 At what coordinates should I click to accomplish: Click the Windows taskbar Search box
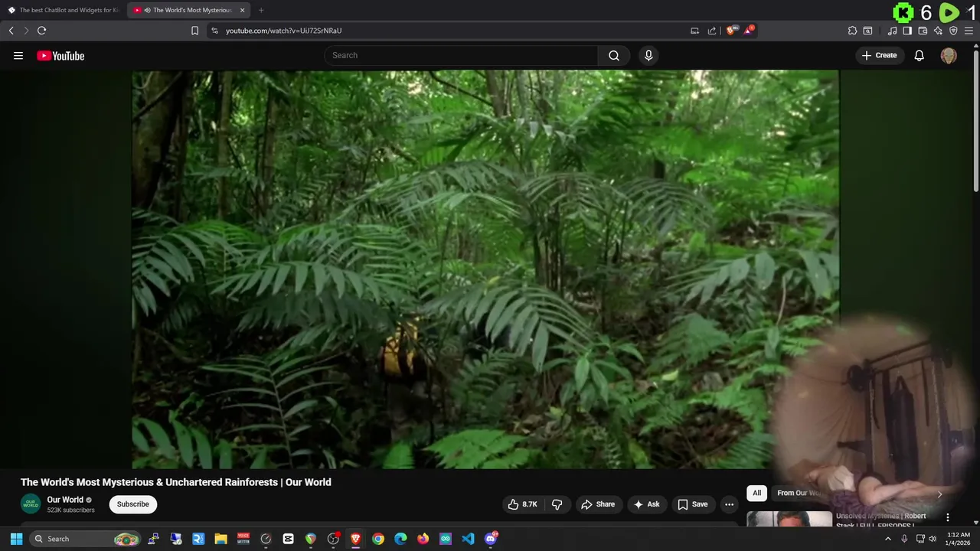click(86, 539)
